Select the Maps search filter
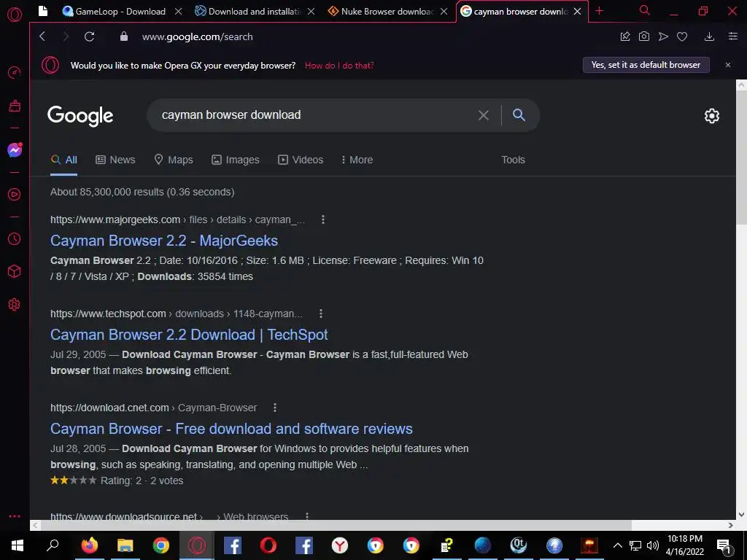 tap(174, 160)
